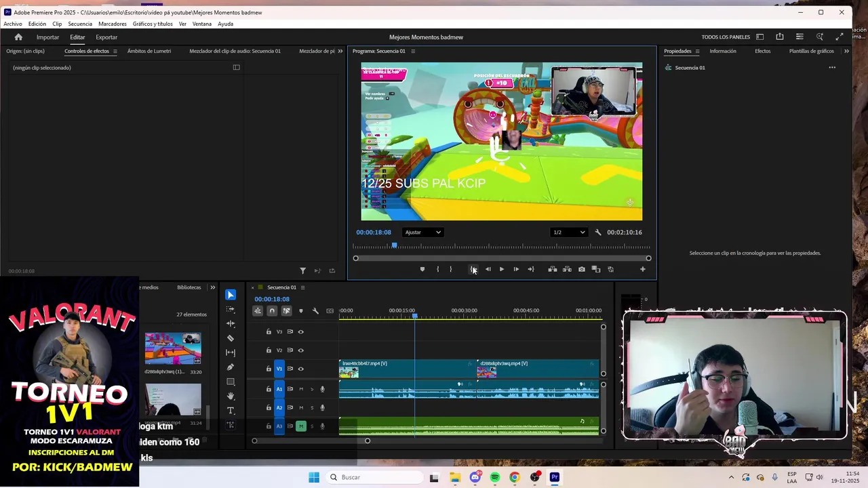Image resolution: width=868 pixels, height=488 pixels.
Task: Open the Archivo menu
Action: click(13, 24)
